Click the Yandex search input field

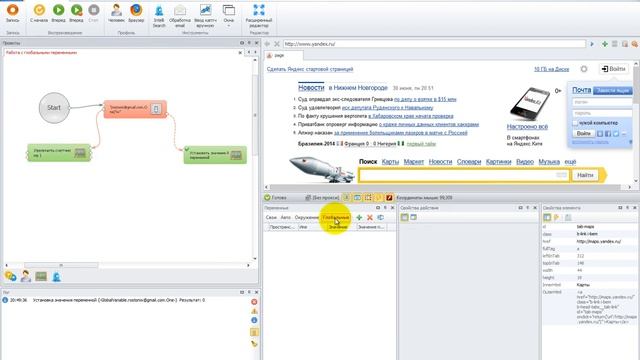(464, 175)
